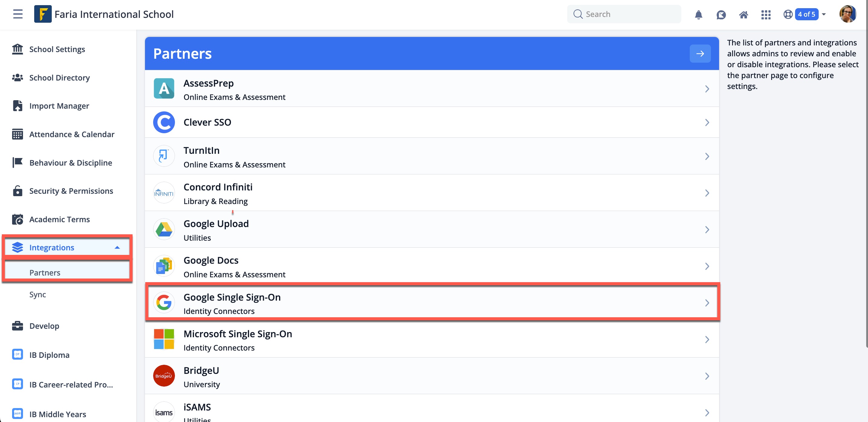Image resolution: width=868 pixels, height=422 pixels.
Task: Click the help lifebuoy icon
Action: pyautogui.click(x=788, y=14)
